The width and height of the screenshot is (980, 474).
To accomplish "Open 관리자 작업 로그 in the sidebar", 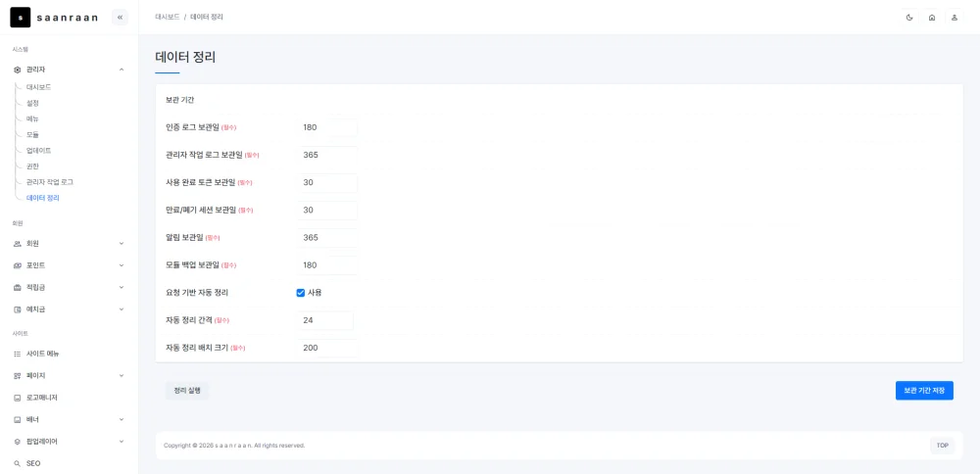I will click(49, 182).
